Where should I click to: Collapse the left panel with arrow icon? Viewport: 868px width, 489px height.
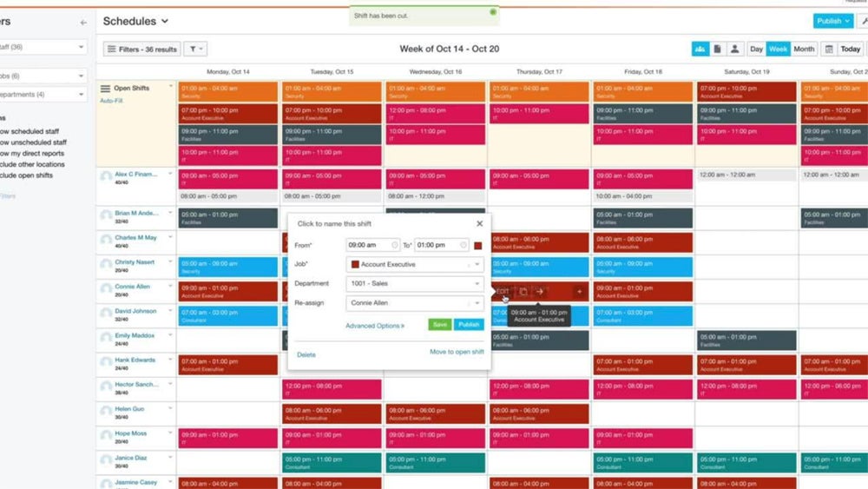pos(83,23)
